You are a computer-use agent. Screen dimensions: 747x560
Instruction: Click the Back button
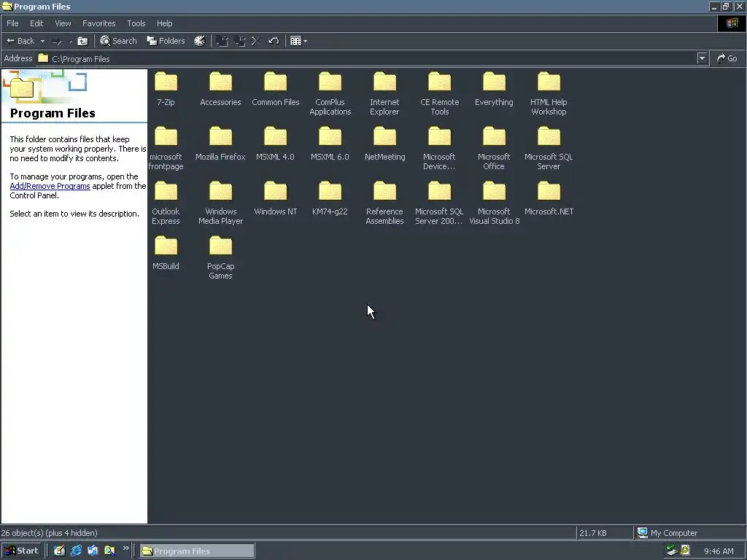click(x=20, y=41)
